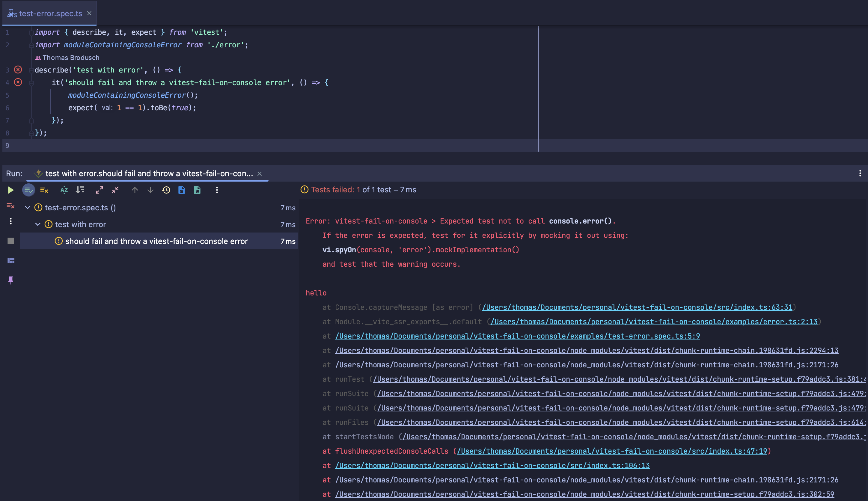Sort test results by duration

[80, 190]
